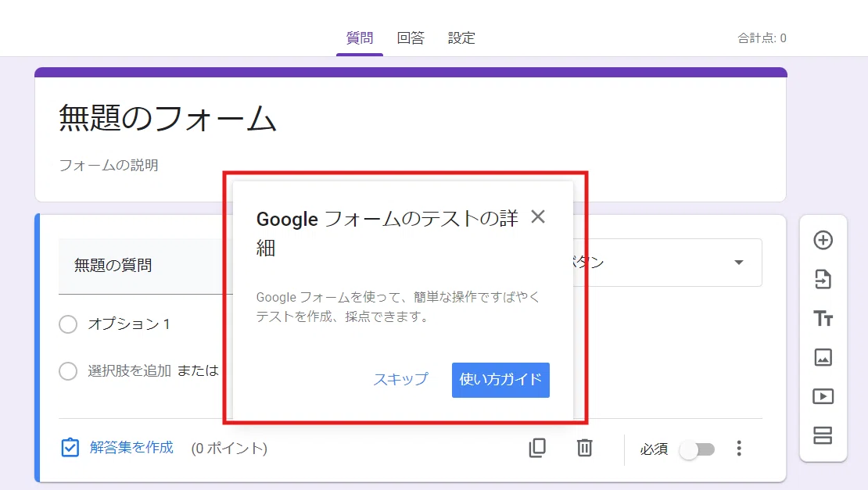Screen dimensions: 868x490
Task: Click the 解答集を作成 checkmark icon
Action: click(x=70, y=448)
